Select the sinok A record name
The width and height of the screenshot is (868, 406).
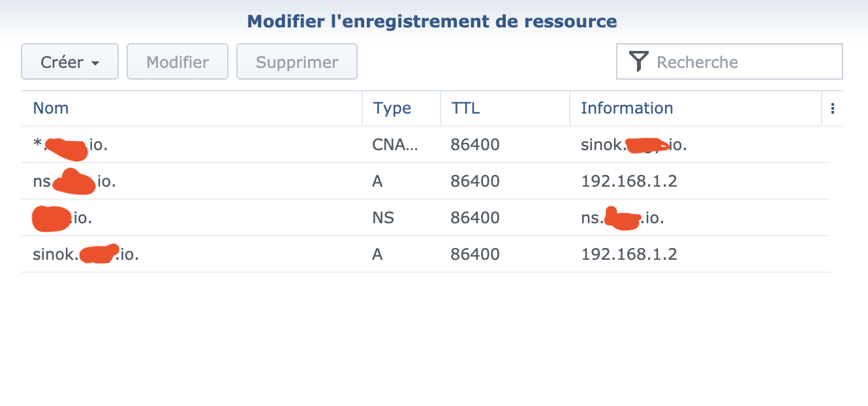pos(85,254)
